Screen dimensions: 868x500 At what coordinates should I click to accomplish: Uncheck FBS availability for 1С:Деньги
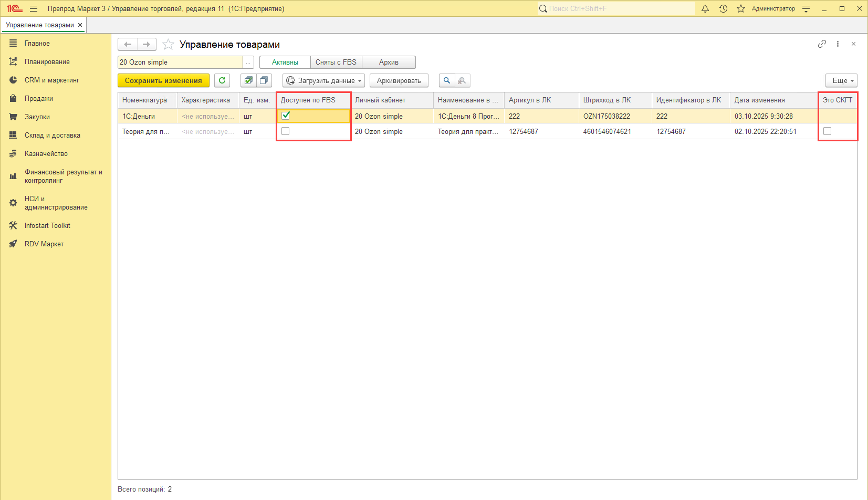click(x=286, y=116)
